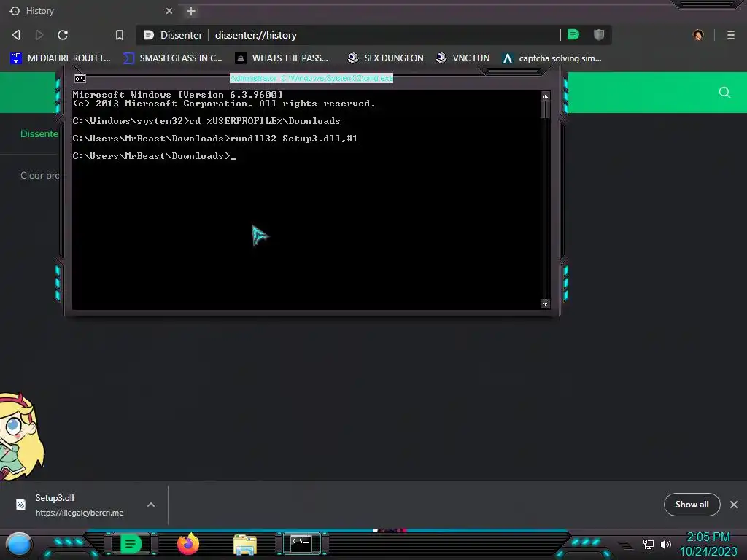Viewport: 747px width, 560px height.
Task: Click the history search magnifier icon
Action: (x=724, y=92)
